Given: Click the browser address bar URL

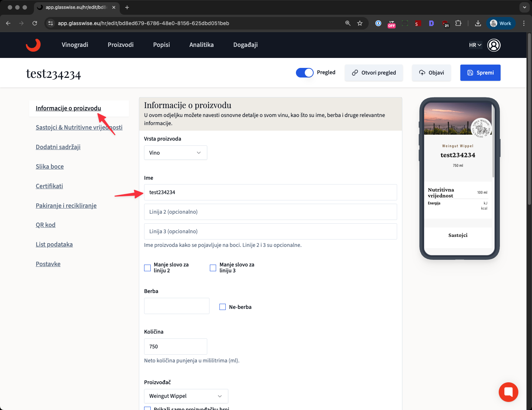Looking at the screenshot, I should coord(143,23).
